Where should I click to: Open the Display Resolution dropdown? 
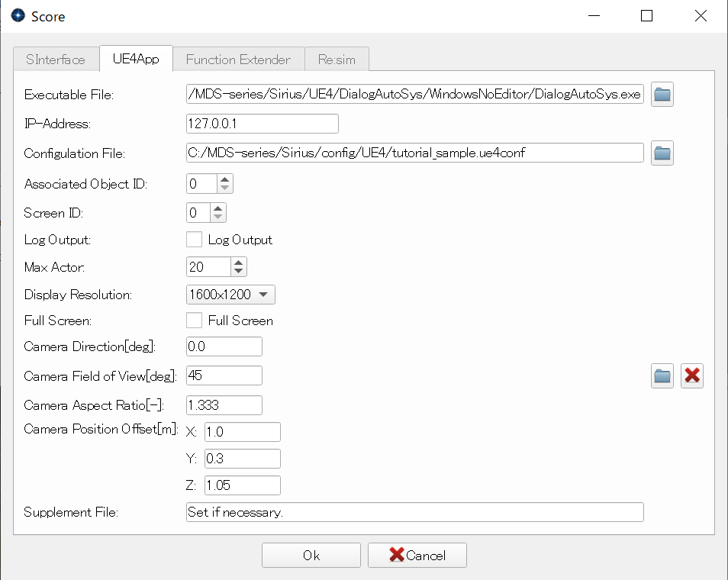click(x=230, y=295)
